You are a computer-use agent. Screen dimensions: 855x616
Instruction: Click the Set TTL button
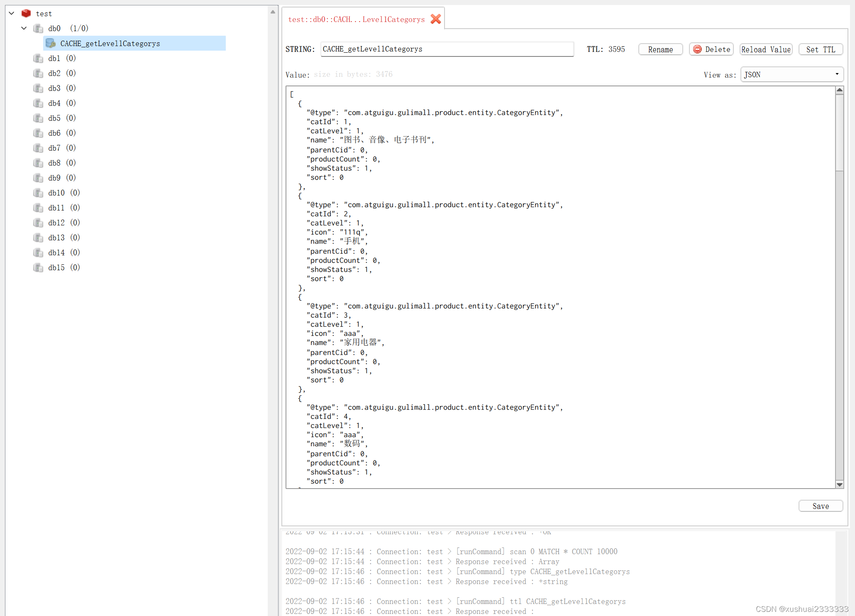(x=821, y=49)
